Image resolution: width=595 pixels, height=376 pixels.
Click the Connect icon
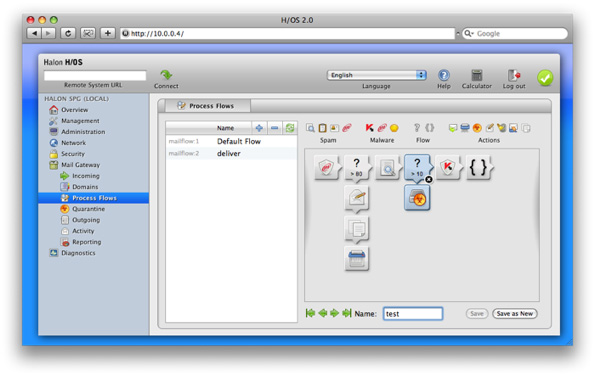[x=166, y=75]
